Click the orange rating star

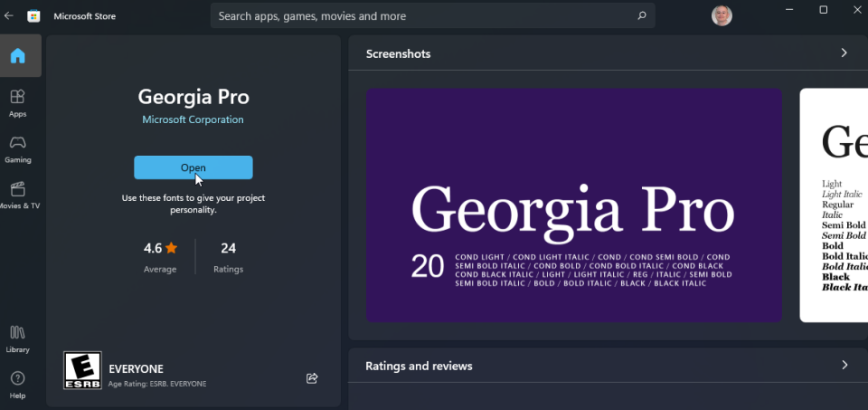[172, 248]
